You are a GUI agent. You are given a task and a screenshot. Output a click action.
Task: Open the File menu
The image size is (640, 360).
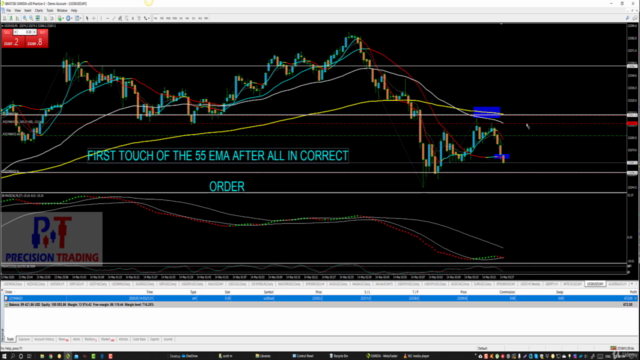(8, 10)
